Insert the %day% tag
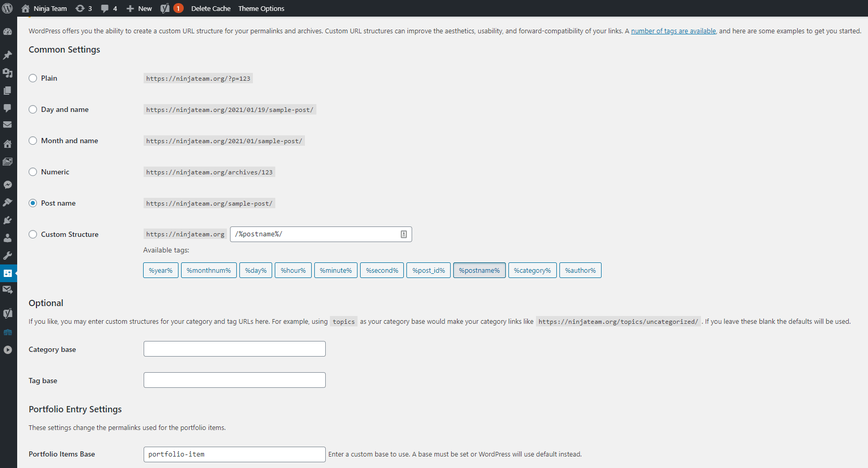Image resolution: width=868 pixels, height=468 pixels. coord(256,270)
